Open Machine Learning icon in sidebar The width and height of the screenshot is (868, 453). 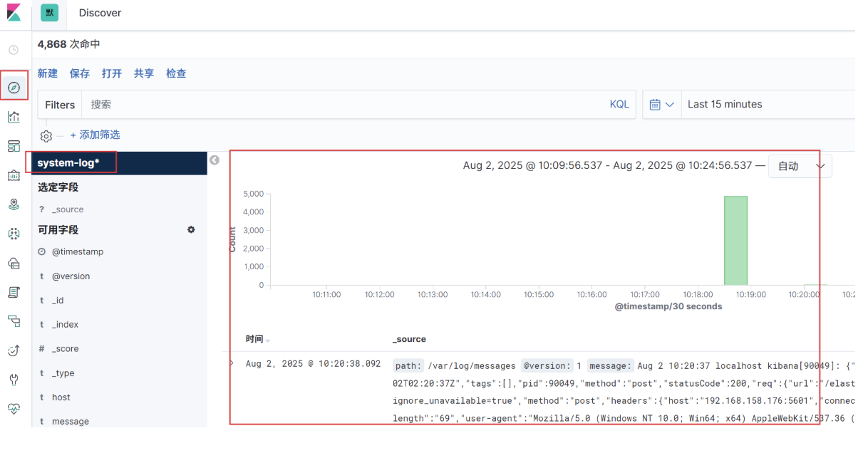14,234
